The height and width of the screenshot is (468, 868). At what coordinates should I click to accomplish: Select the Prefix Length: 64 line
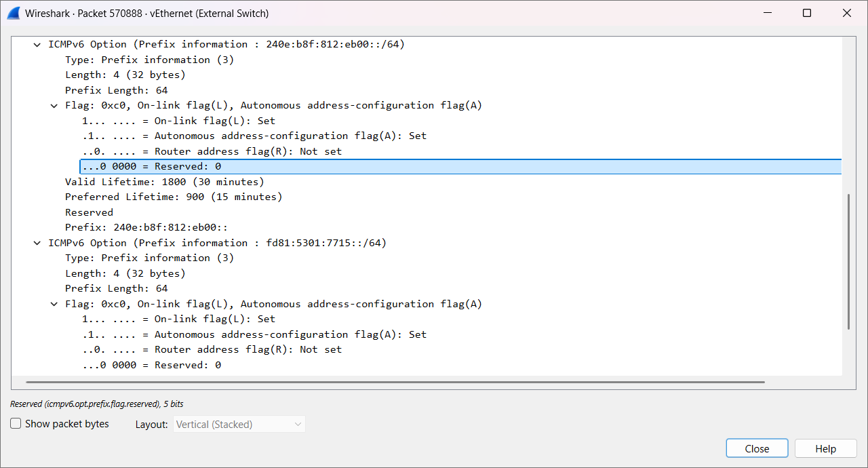pos(122,90)
